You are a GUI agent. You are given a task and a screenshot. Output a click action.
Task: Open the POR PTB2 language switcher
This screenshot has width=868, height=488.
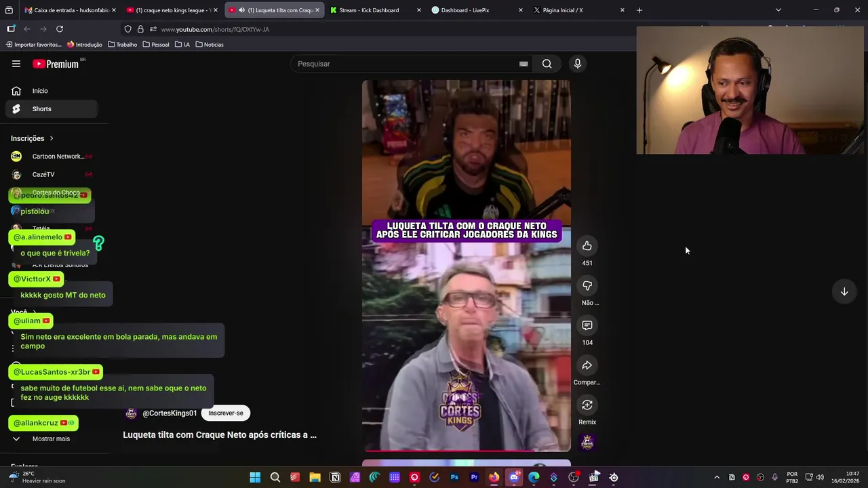792,477
